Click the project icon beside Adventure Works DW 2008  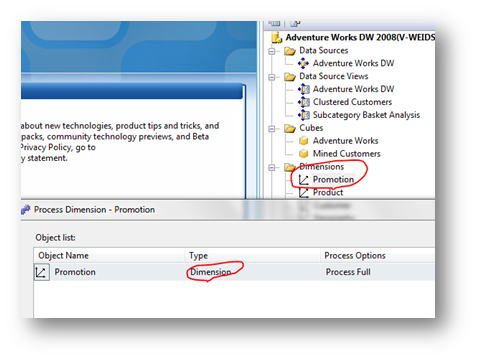point(276,38)
